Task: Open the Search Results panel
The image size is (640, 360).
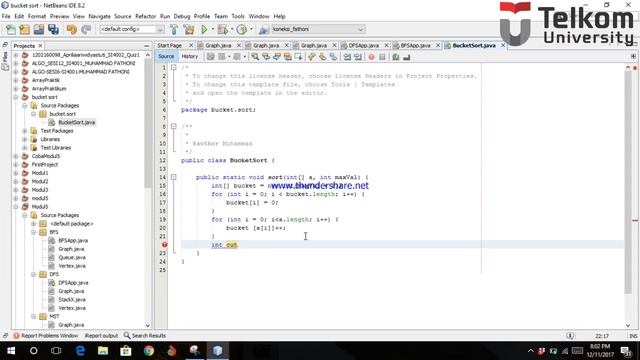Action: click(144, 336)
